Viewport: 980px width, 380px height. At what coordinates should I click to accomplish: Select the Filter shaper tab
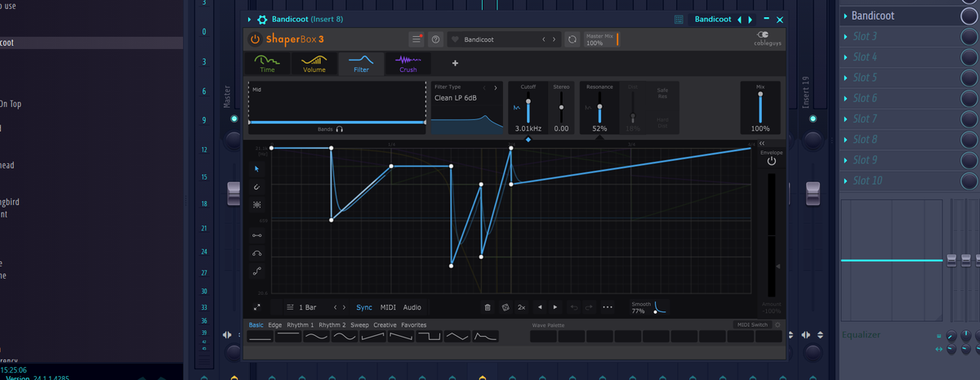[x=361, y=64]
